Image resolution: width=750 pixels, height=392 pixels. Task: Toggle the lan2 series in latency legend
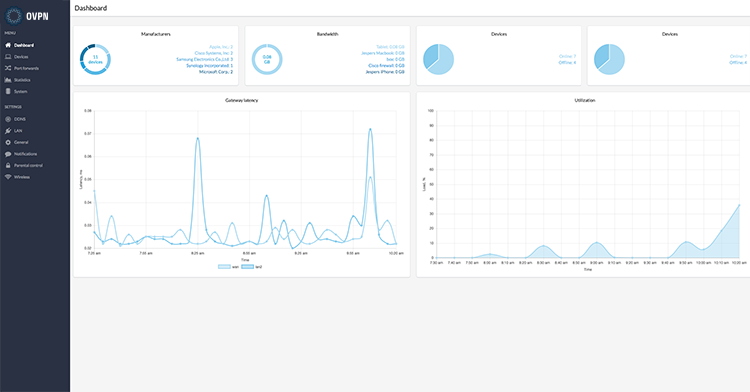252,267
